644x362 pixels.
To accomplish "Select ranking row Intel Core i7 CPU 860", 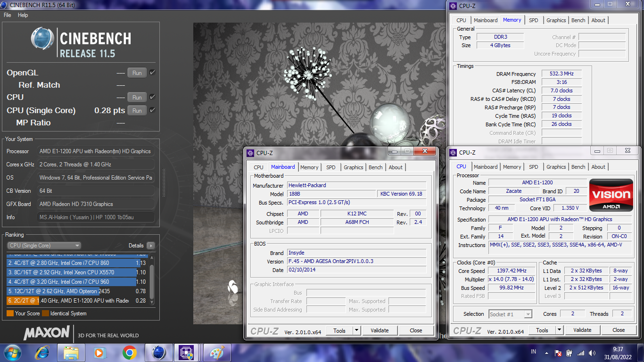I will (77, 263).
